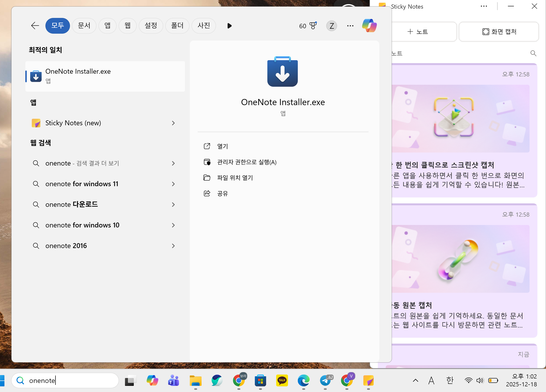Switch to the 앱 filter tab

(x=108, y=26)
